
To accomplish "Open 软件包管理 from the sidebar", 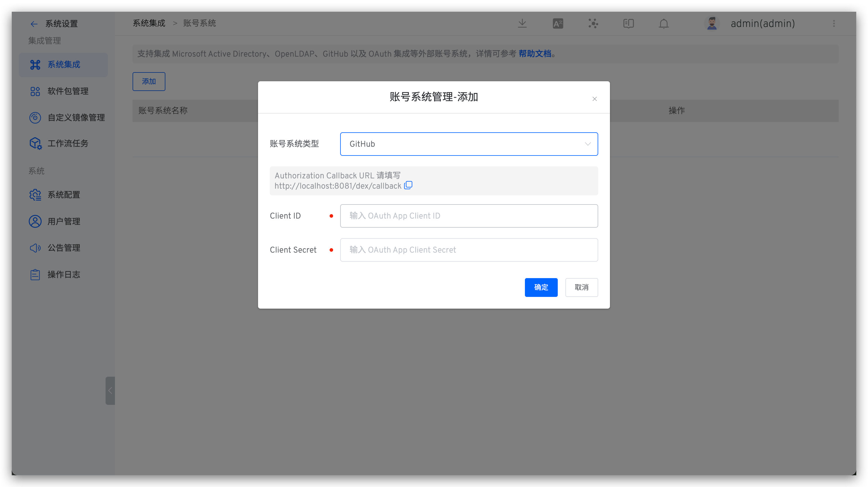I will point(67,91).
